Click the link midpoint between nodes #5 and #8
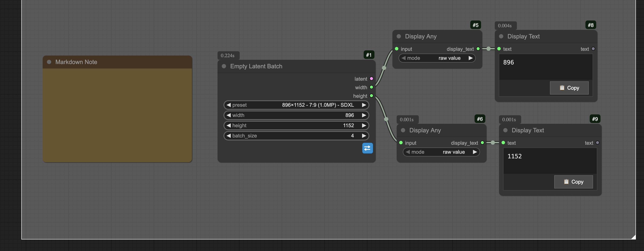Image resolution: width=644 pixels, height=251 pixels. [489, 49]
